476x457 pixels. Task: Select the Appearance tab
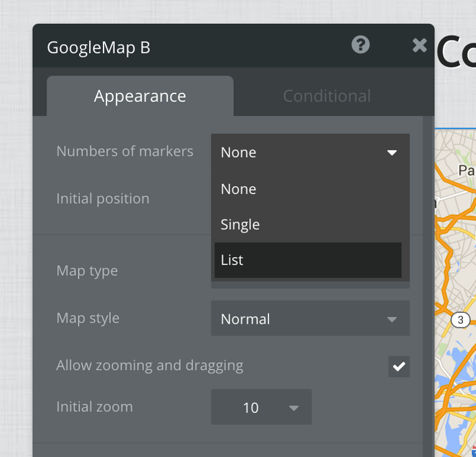point(140,95)
